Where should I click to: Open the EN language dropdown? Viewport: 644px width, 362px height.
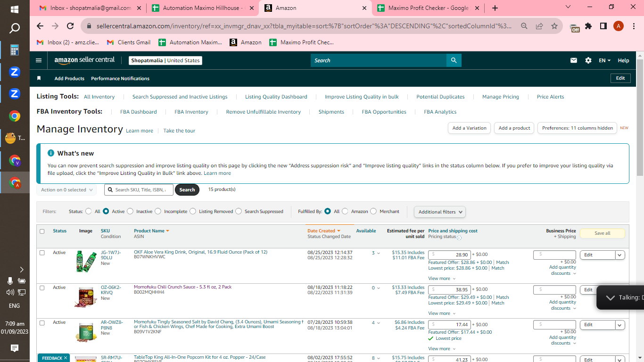[604, 60]
